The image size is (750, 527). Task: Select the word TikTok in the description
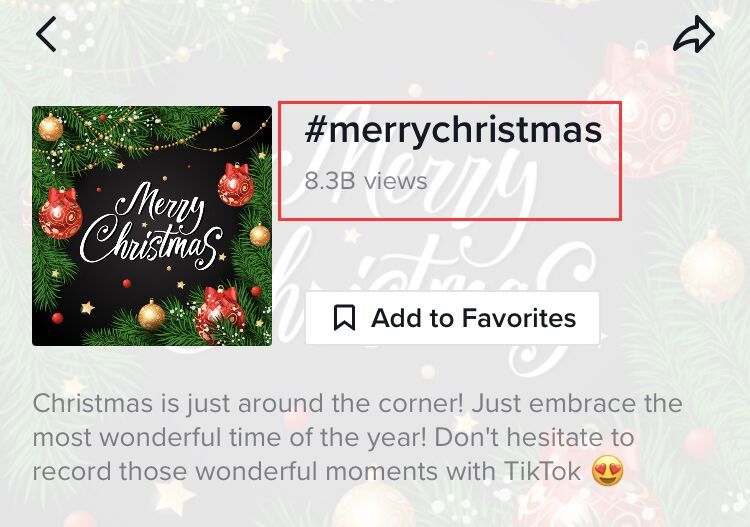(x=543, y=471)
